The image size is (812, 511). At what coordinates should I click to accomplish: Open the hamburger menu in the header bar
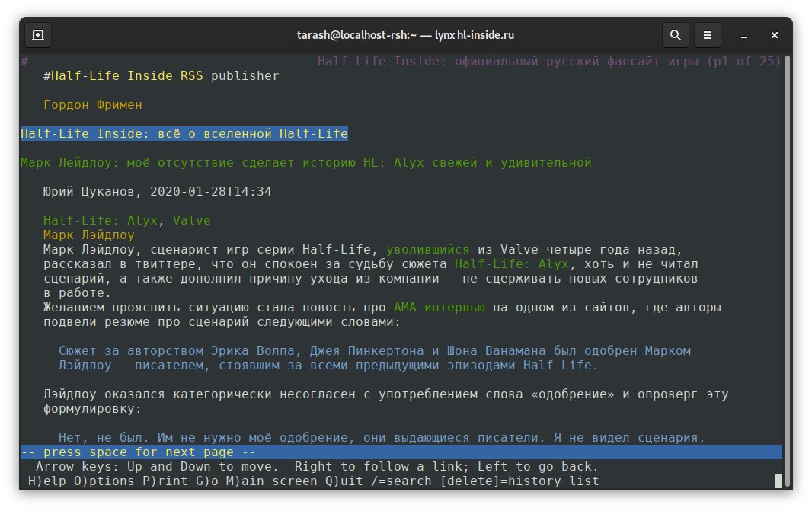coord(708,35)
